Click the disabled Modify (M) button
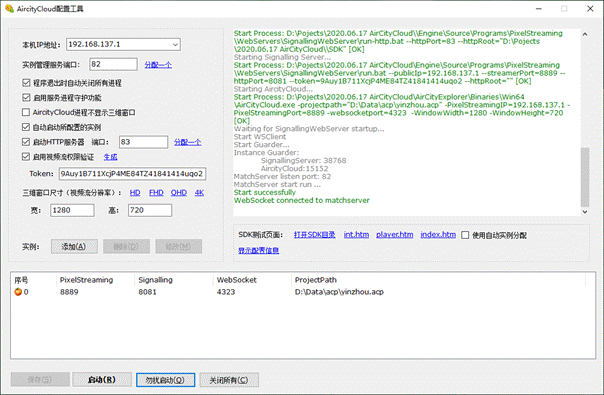 click(178, 247)
